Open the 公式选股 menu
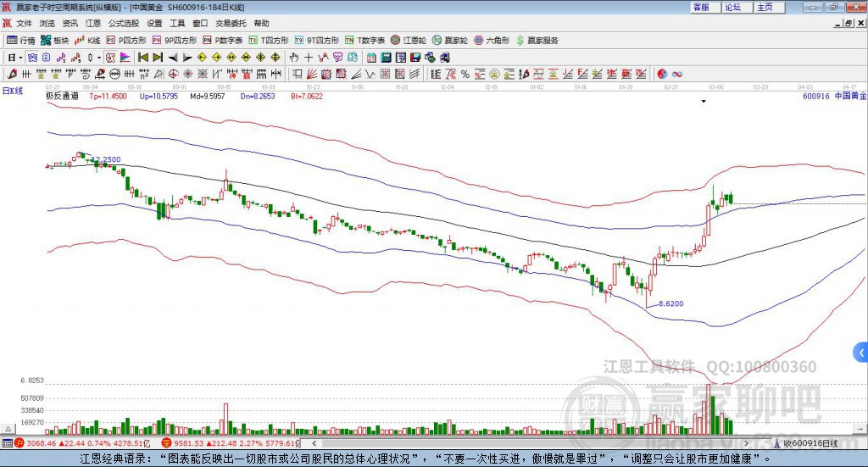868x467 pixels. point(124,23)
